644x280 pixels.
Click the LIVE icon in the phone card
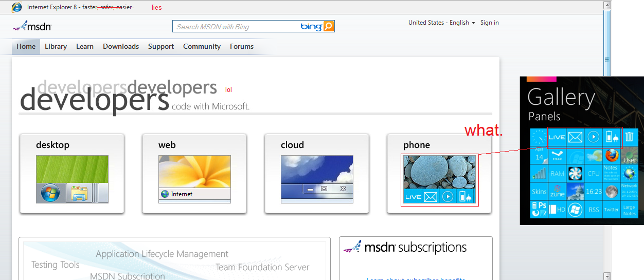pos(413,196)
